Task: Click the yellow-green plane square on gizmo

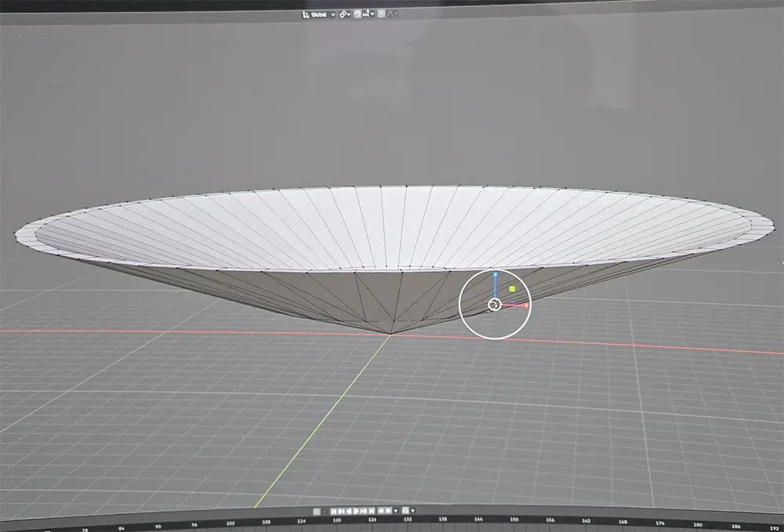Action: point(512,289)
